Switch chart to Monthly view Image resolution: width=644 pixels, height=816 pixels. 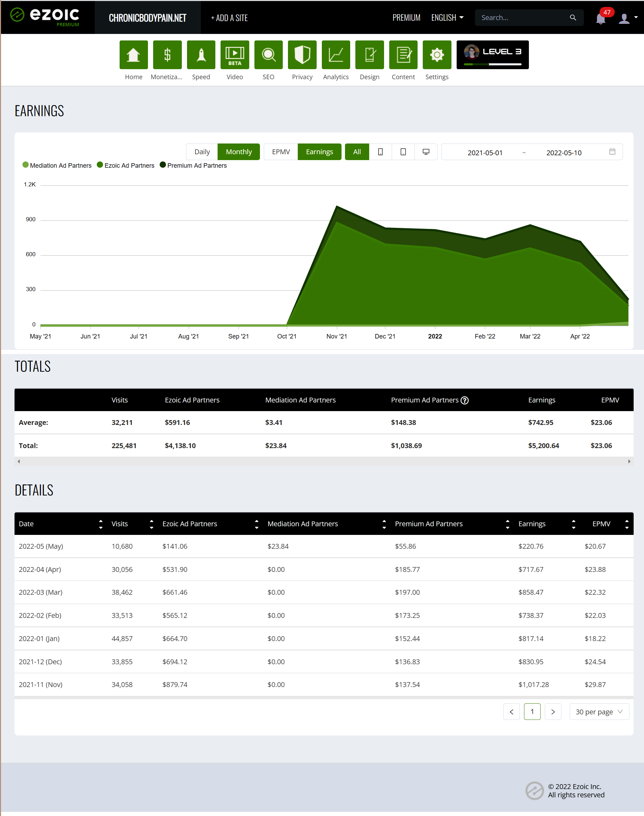pos(239,152)
